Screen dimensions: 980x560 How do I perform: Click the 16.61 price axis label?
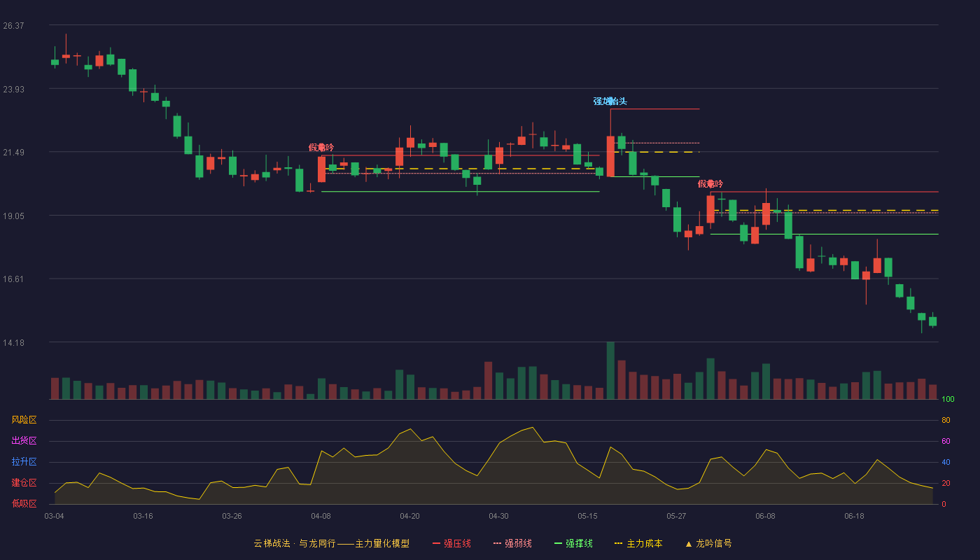[x=13, y=279]
